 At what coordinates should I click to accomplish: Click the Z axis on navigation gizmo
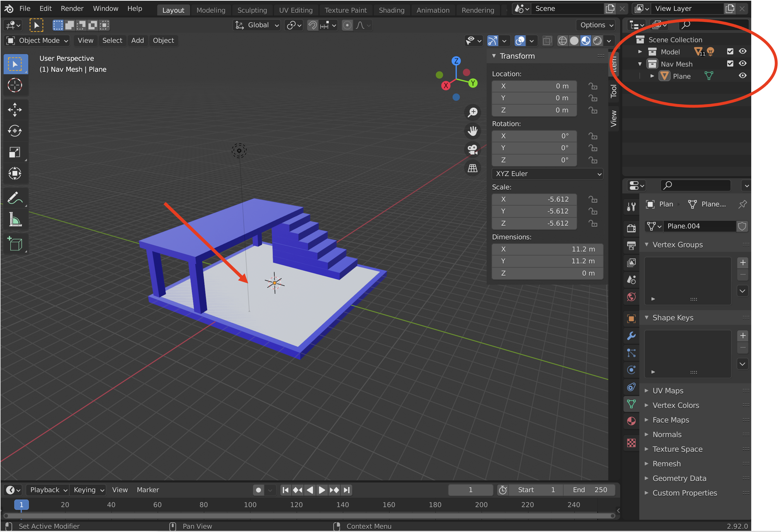[456, 61]
